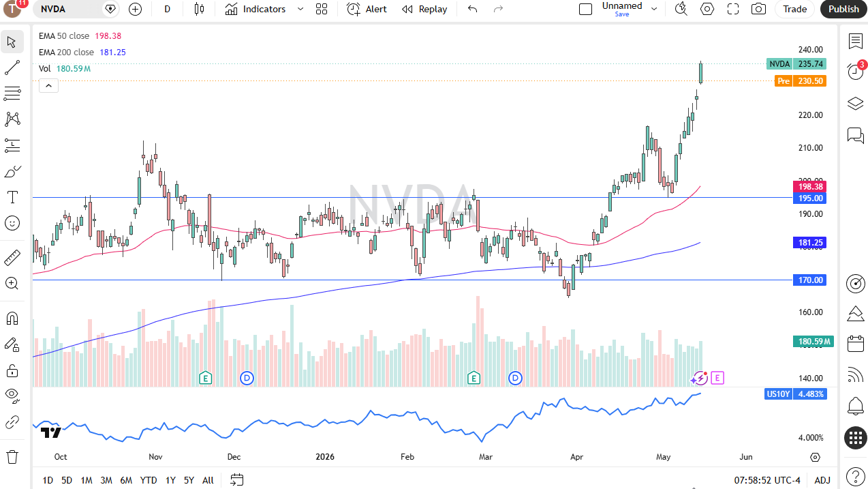
Task: Toggle lock all drawing tools
Action: click(x=12, y=370)
